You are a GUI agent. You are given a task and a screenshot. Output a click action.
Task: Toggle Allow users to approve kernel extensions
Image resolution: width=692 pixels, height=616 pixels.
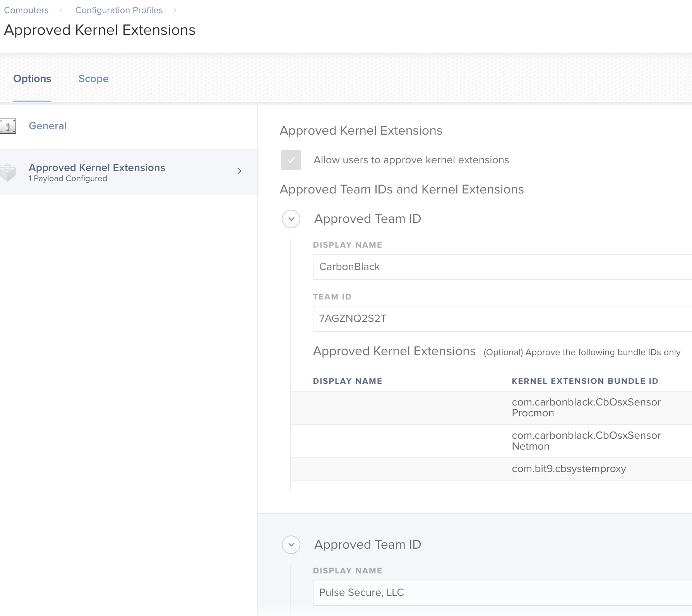point(291,160)
